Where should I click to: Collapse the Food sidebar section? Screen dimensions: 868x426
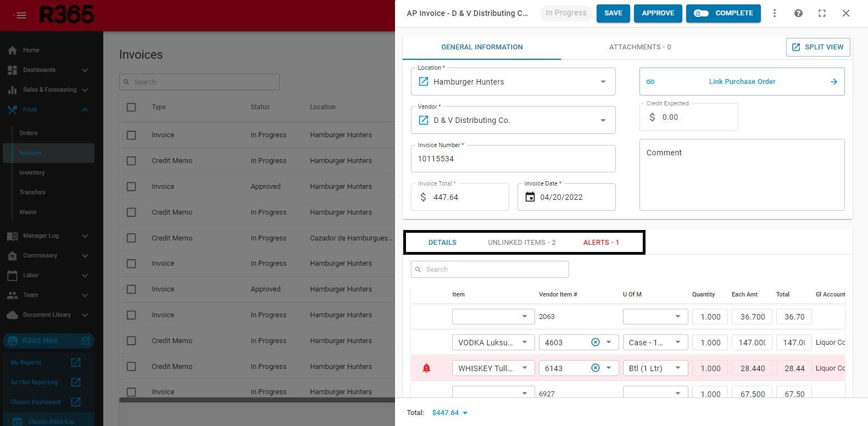85,109
